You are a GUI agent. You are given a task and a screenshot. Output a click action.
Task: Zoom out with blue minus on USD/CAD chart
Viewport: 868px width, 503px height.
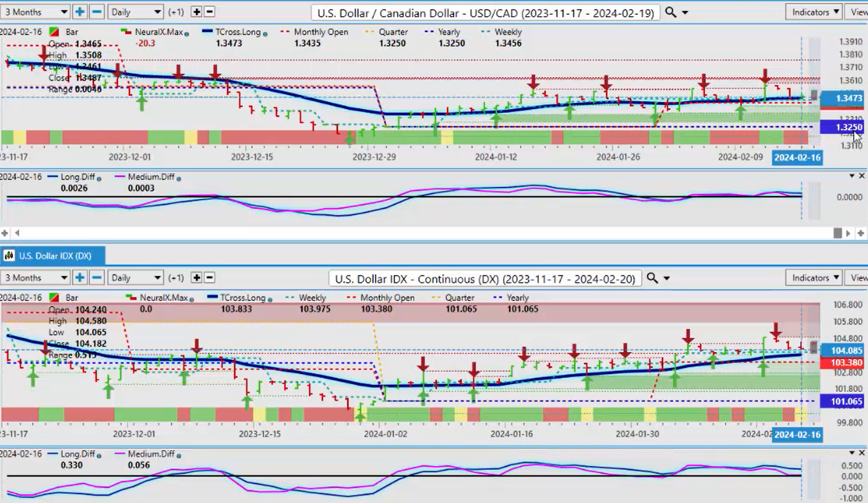click(97, 12)
